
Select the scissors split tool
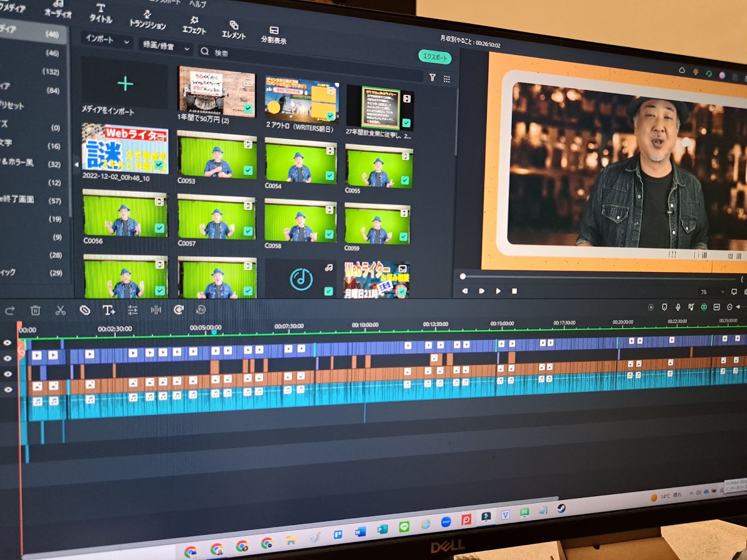60,310
